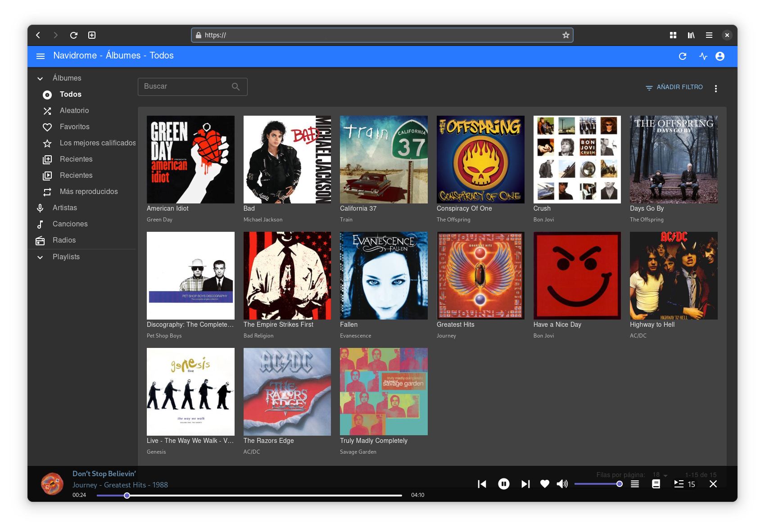Open Más reproducidos in sidebar
Screen dimensions: 765x532
coord(81,191)
